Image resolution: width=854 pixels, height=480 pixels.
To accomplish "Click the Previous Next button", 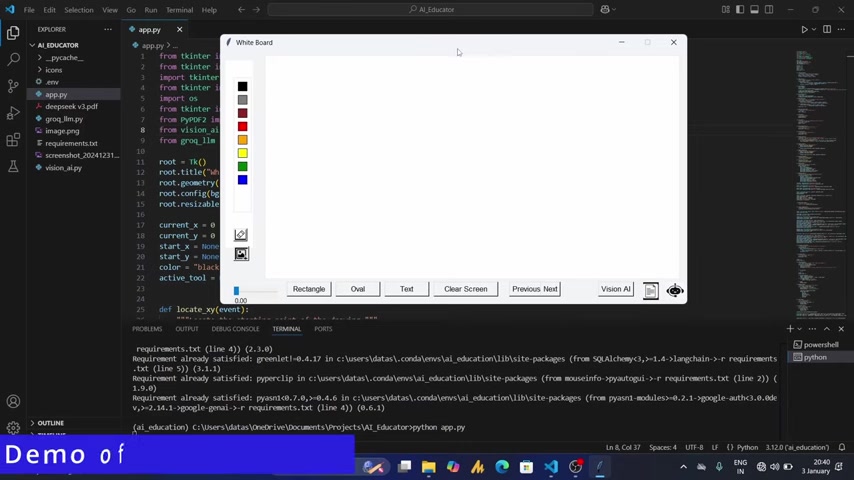I will (535, 289).
